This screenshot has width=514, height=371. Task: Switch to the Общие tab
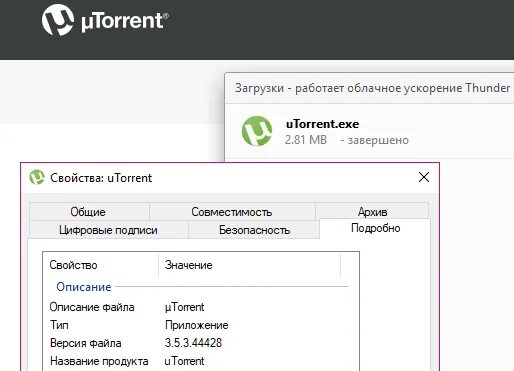(89, 212)
